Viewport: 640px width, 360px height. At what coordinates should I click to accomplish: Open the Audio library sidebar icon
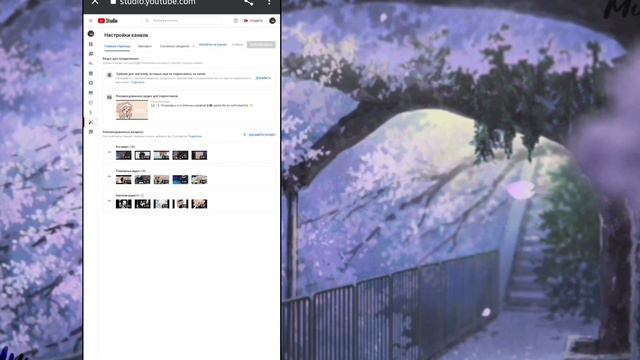click(91, 132)
